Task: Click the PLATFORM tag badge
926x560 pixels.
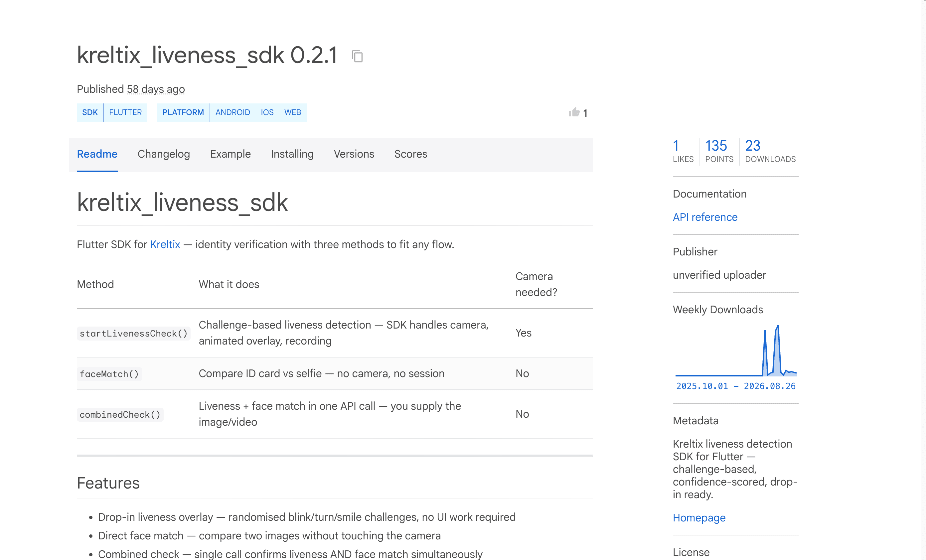Action: pyautogui.click(x=183, y=112)
